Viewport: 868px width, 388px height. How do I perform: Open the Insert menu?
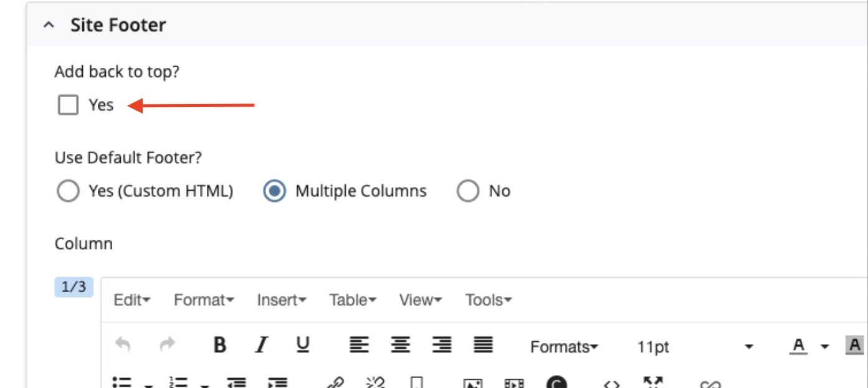[x=280, y=300]
